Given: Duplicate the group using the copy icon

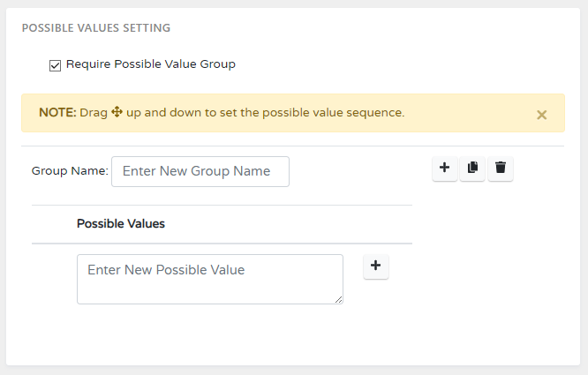Looking at the screenshot, I should click(x=472, y=168).
